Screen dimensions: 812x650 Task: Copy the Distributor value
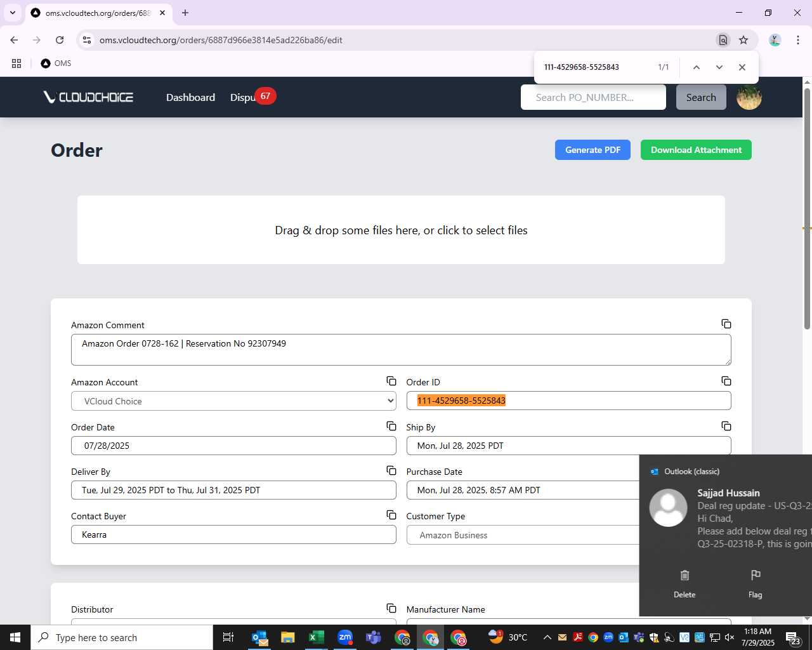coord(391,609)
